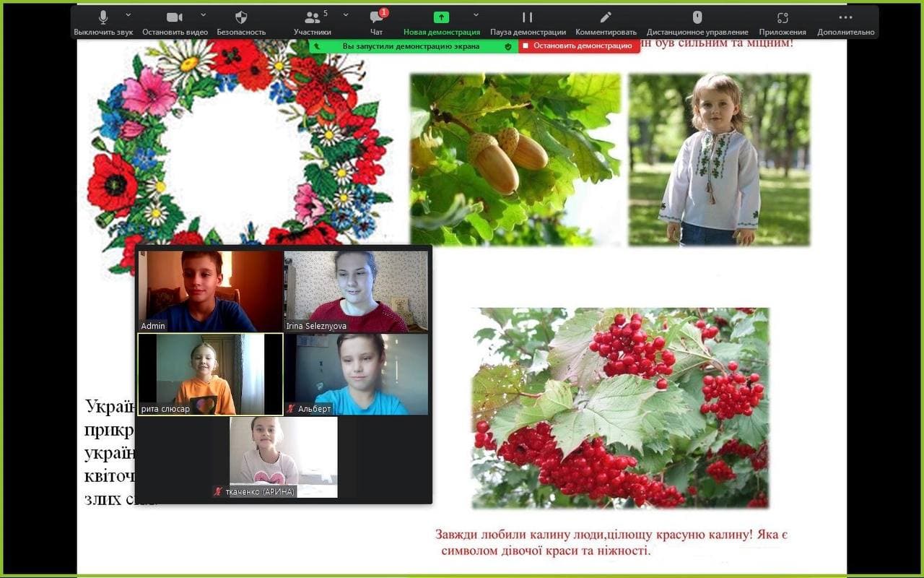Open the Дополнительно three-dots menu
Image resolution: width=924 pixels, height=578 pixels.
coord(845,18)
